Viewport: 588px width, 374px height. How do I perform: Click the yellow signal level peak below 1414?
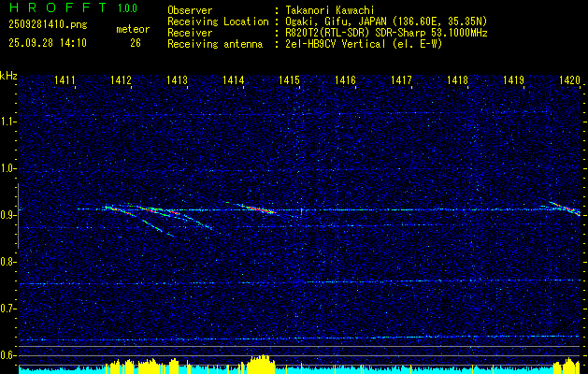point(259,364)
